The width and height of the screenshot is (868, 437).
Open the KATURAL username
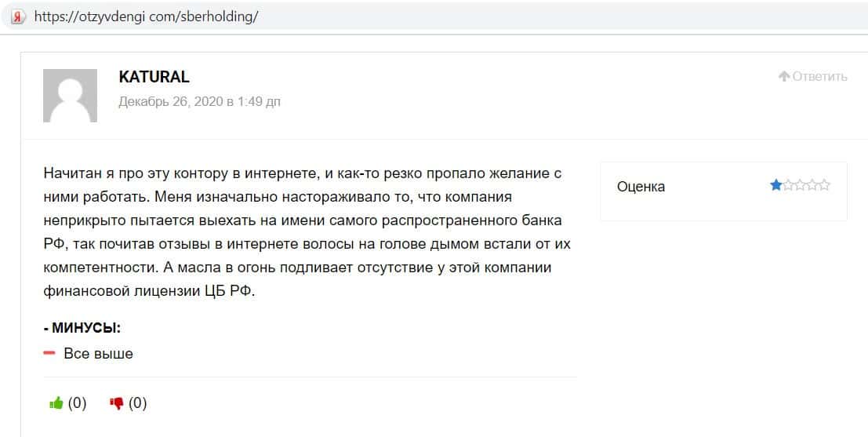pos(154,77)
